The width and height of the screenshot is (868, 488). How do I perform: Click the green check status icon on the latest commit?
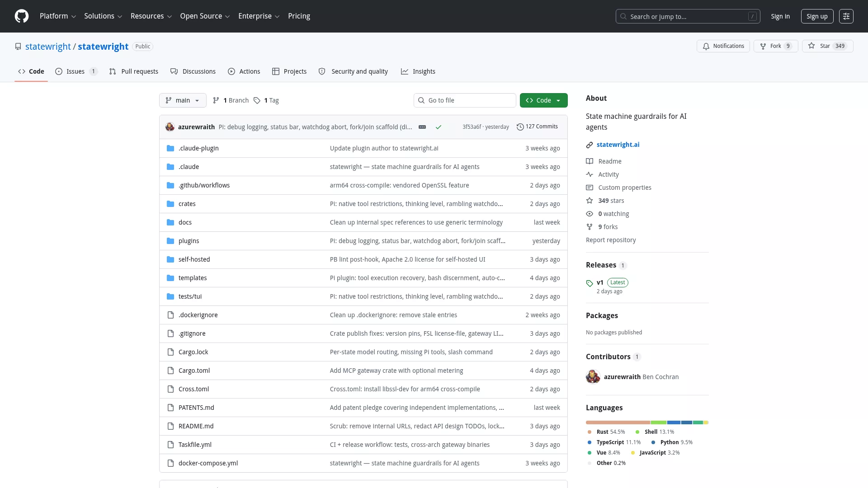point(439,127)
